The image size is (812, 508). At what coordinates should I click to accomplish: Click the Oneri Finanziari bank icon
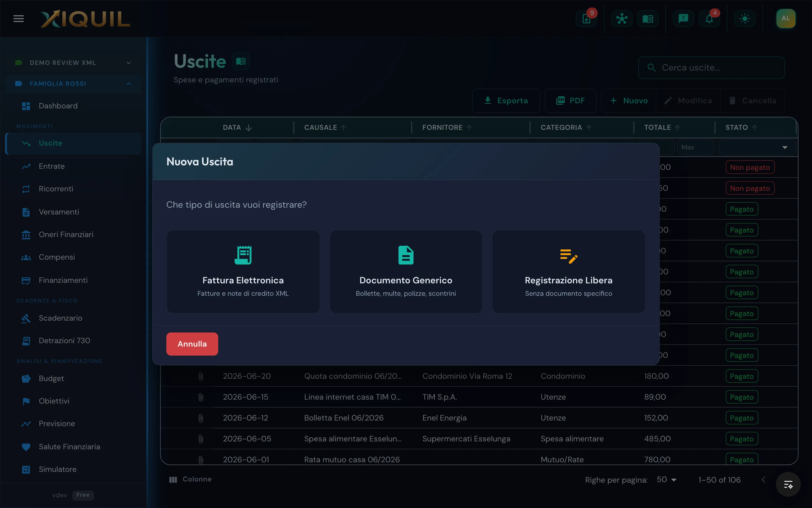pyautogui.click(x=26, y=235)
